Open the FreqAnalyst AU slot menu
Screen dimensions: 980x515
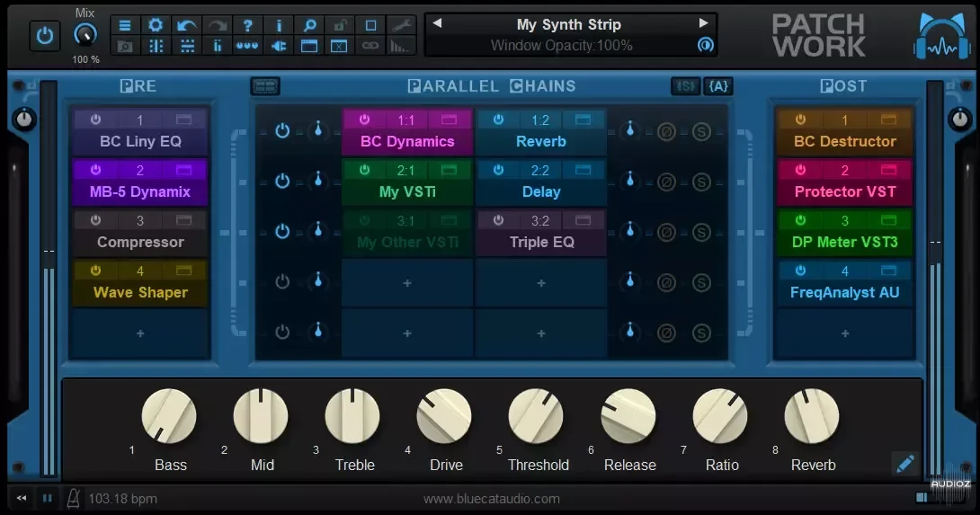coord(845,292)
